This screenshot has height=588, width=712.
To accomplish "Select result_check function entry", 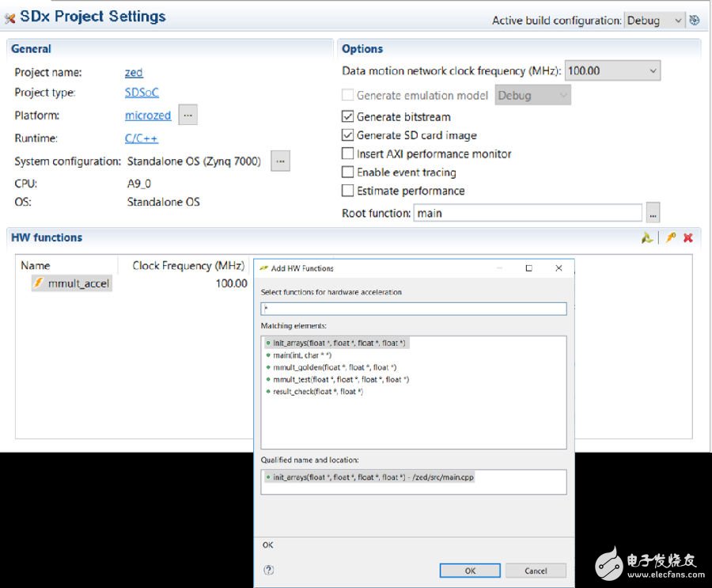I will (314, 392).
